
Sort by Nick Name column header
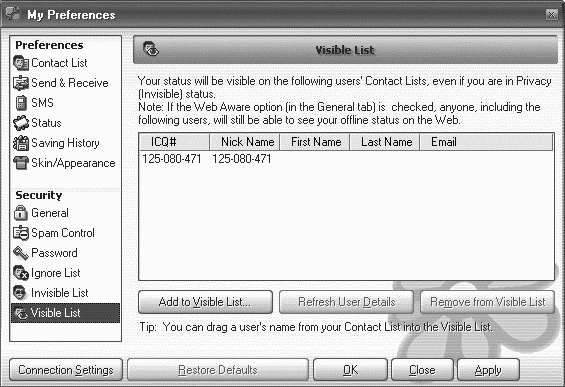[245, 142]
